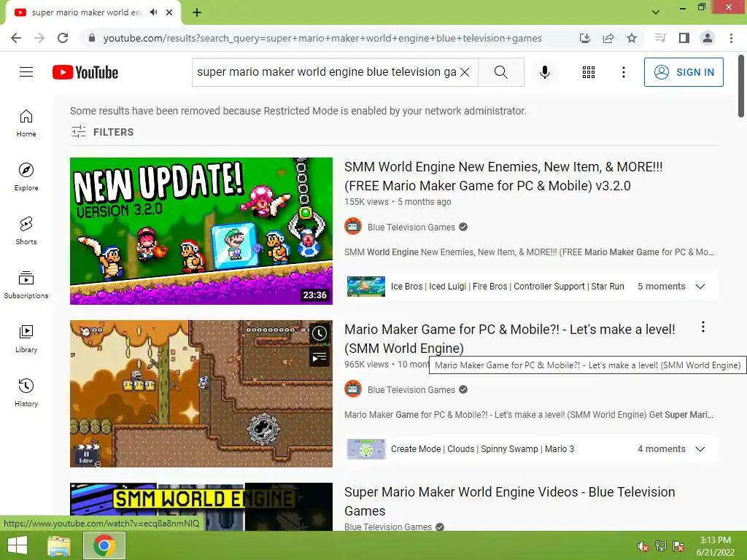Click the install/download icon in address bar
747x560 pixels.
(x=584, y=38)
